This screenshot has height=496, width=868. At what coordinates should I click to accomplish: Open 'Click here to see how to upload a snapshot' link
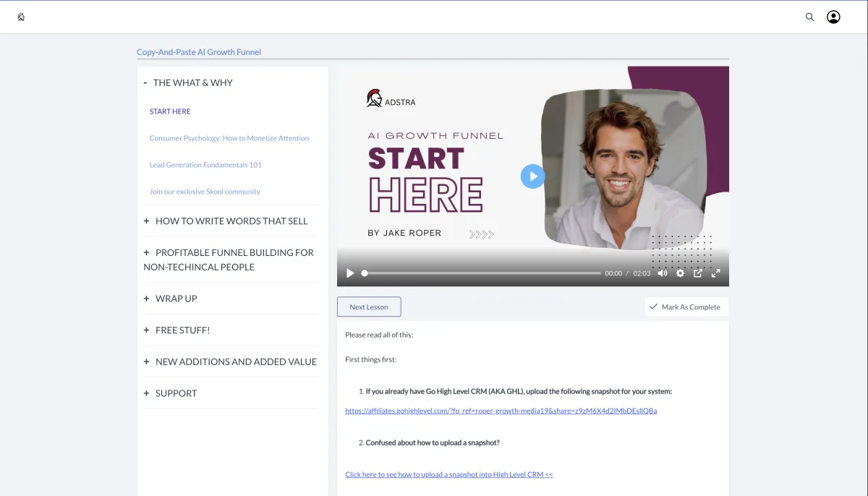[449, 474]
